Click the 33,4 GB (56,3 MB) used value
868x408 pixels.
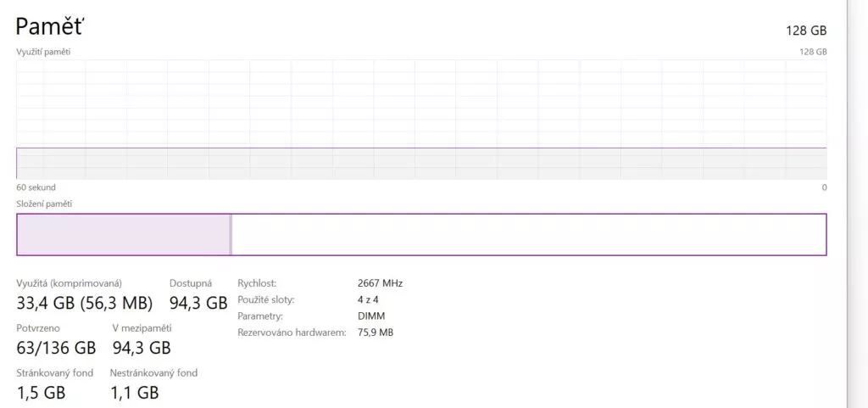point(85,303)
